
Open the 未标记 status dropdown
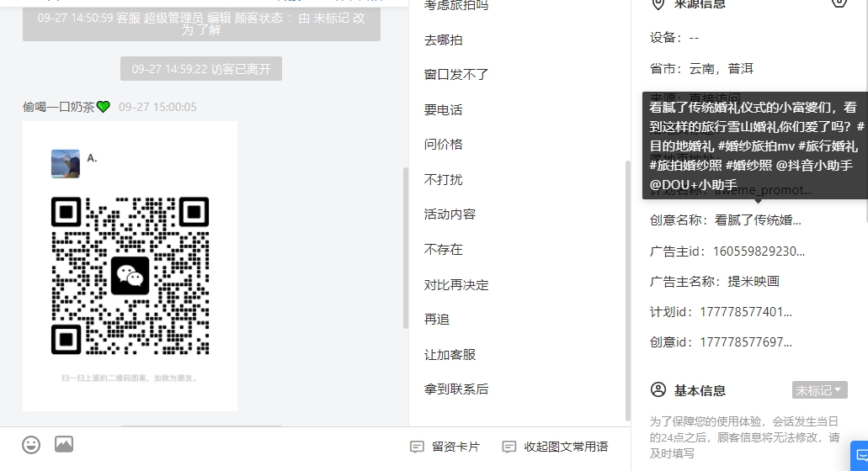point(819,390)
